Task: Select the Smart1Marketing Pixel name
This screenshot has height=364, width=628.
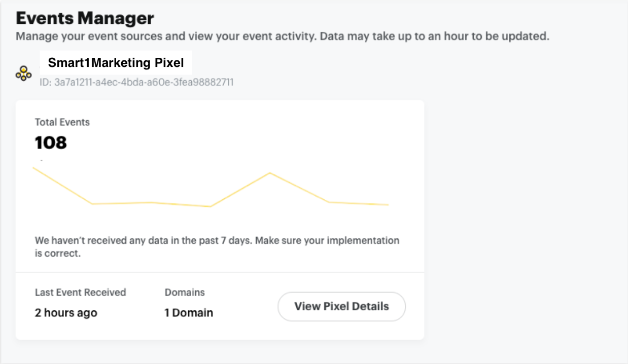Action: tap(116, 63)
